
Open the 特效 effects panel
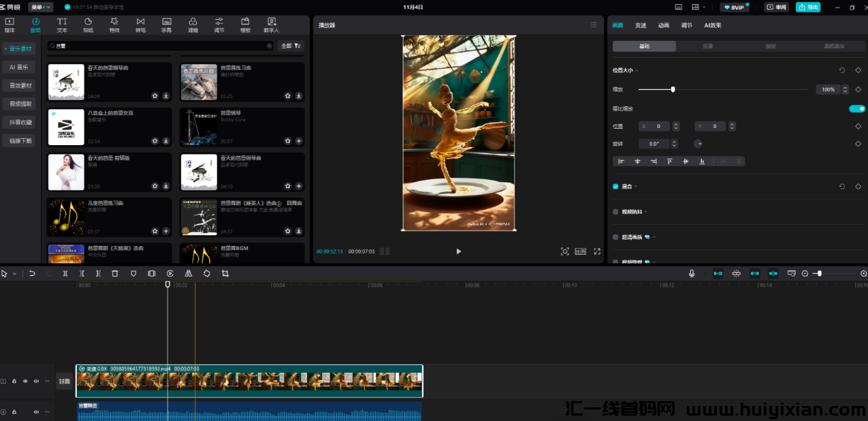click(x=114, y=25)
